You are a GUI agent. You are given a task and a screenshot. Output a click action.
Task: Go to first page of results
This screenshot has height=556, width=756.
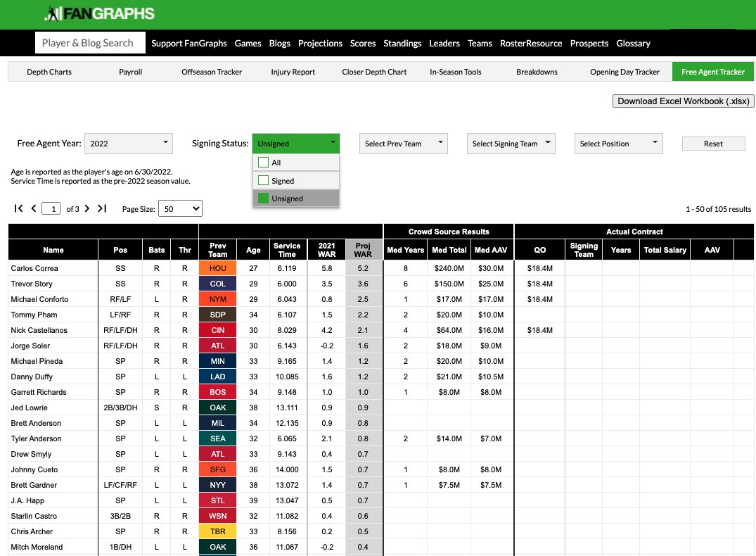click(18, 208)
